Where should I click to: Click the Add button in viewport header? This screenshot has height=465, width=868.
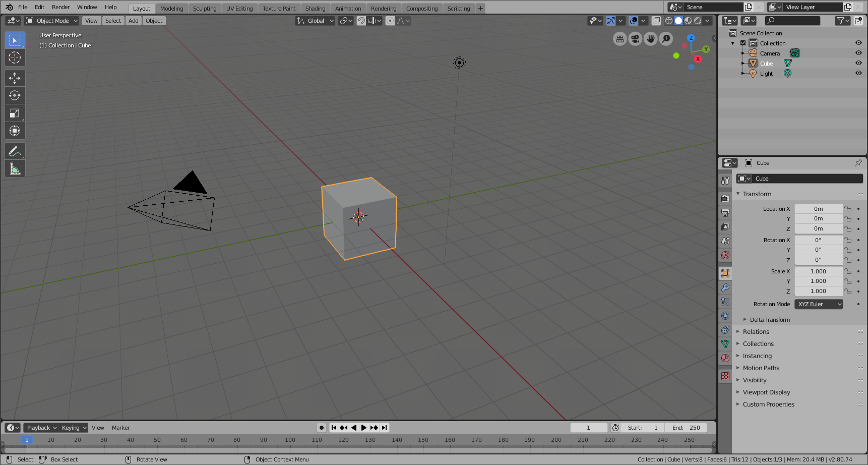click(133, 21)
